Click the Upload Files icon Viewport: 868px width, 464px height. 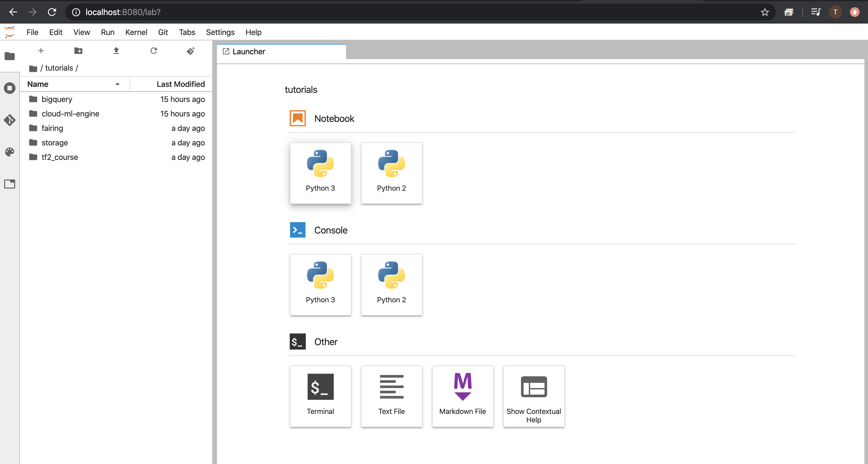tap(116, 51)
